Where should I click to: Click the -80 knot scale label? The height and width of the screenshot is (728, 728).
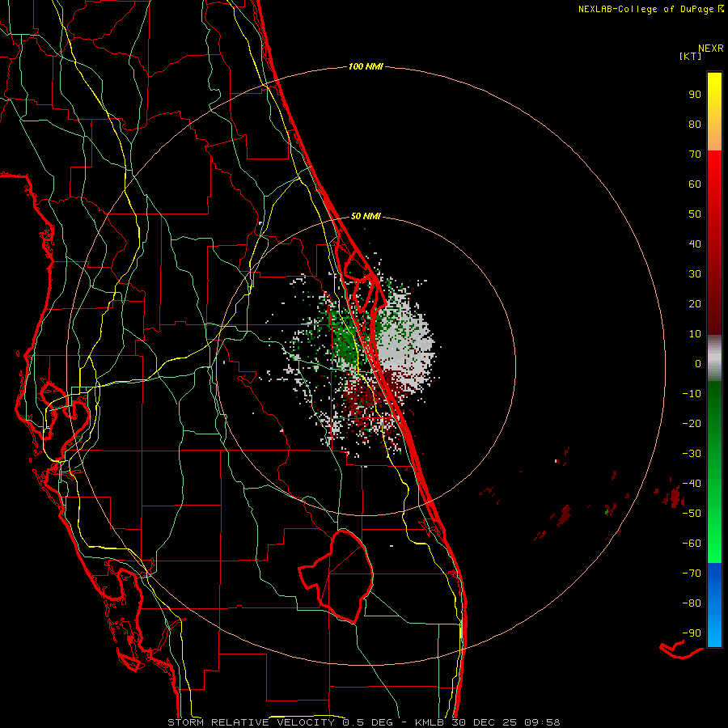pos(692,603)
